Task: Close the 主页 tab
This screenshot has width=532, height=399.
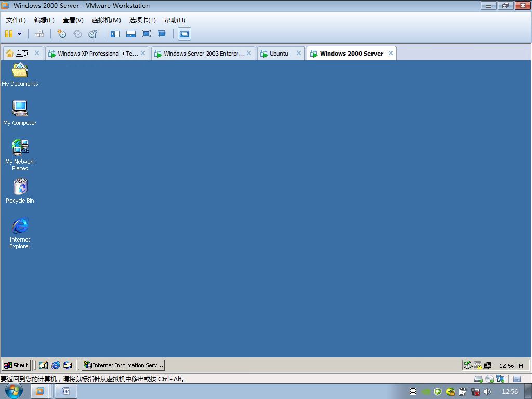Action: click(x=37, y=53)
